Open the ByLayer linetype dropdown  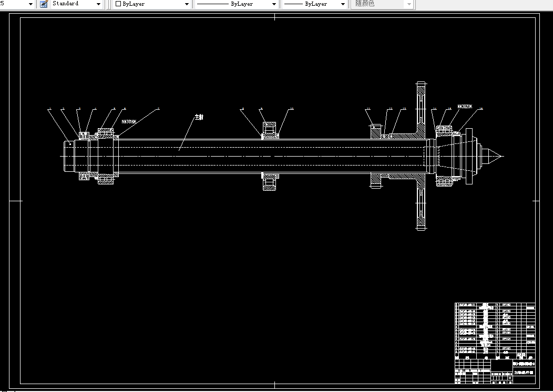pos(274,4)
